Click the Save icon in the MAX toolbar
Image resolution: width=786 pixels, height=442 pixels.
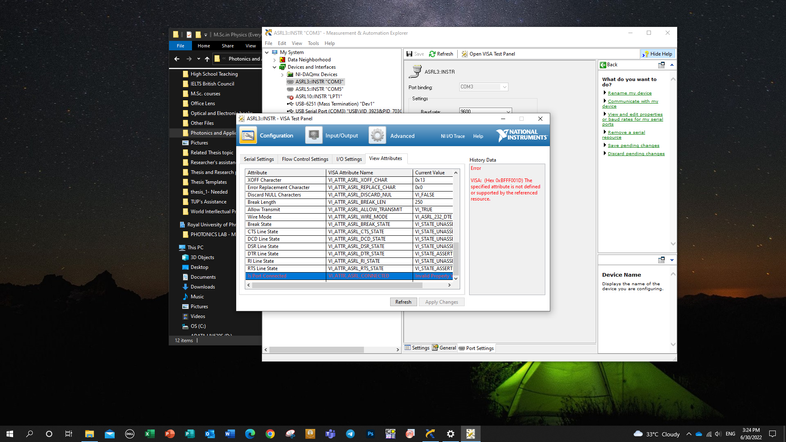pos(409,54)
